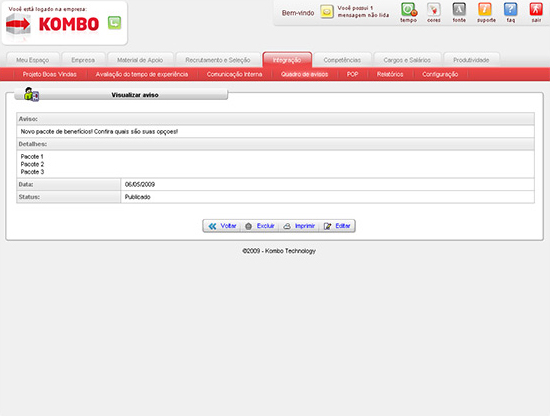Open the Recrutamento e Seleção tab
This screenshot has height=416, width=550.
[218, 60]
